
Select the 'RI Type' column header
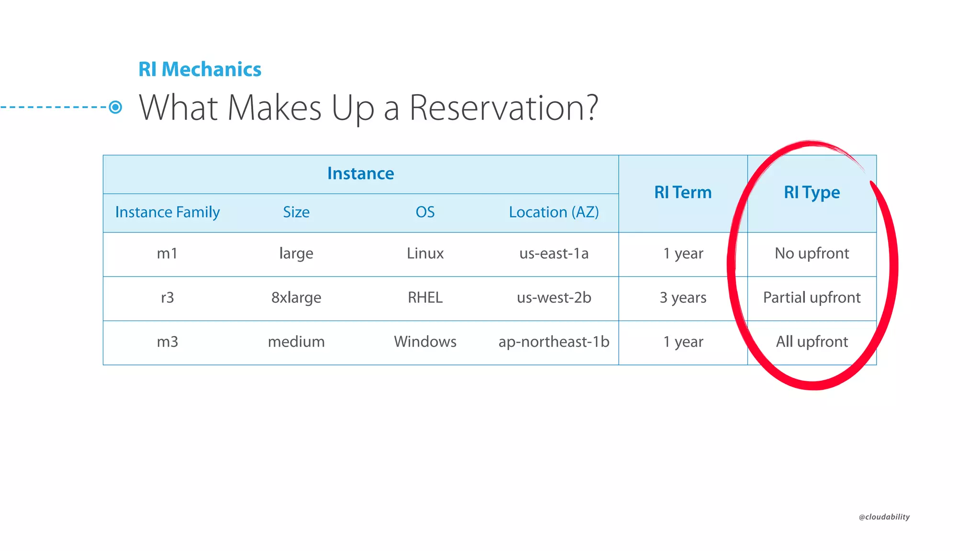pyautogui.click(x=812, y=192)
